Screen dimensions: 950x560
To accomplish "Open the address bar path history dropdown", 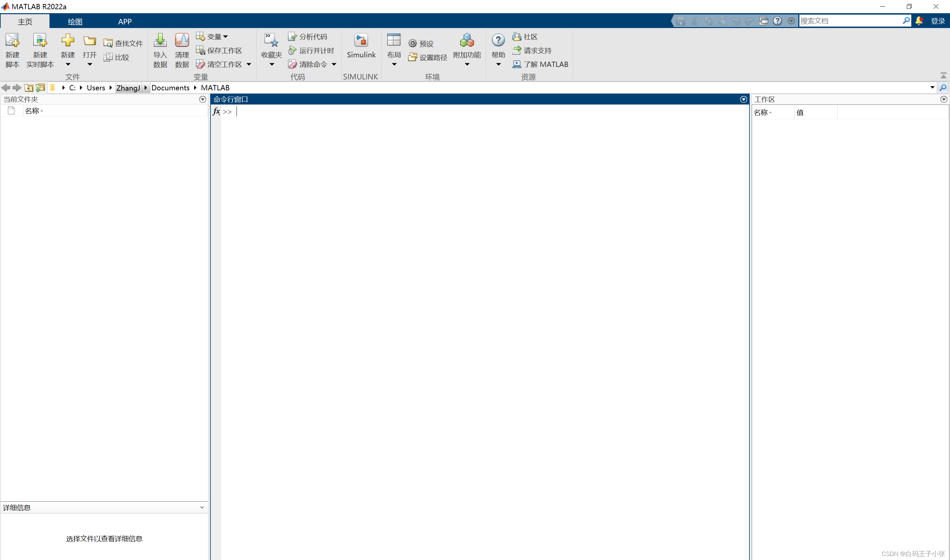I will pyautogui.click(x=932, y=88).
